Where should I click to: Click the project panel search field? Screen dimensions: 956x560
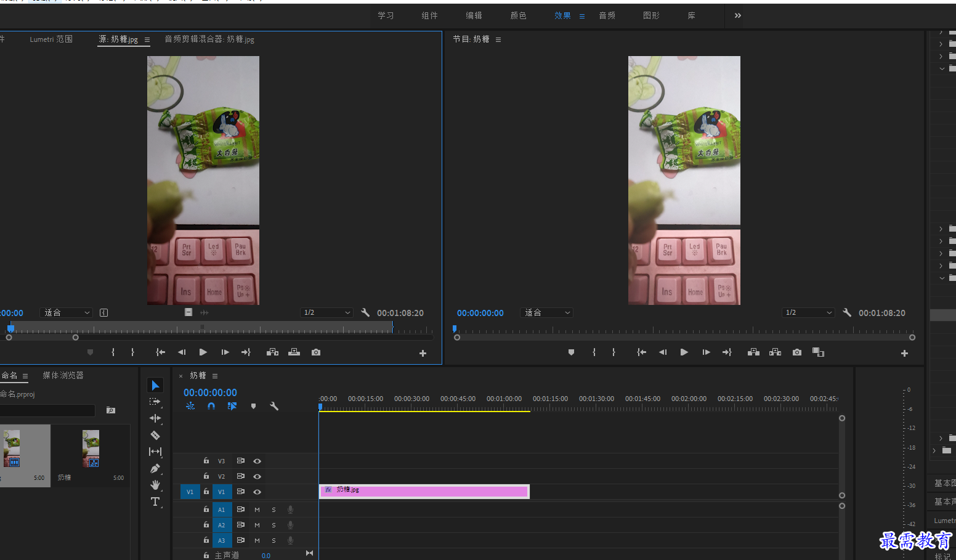47,410
